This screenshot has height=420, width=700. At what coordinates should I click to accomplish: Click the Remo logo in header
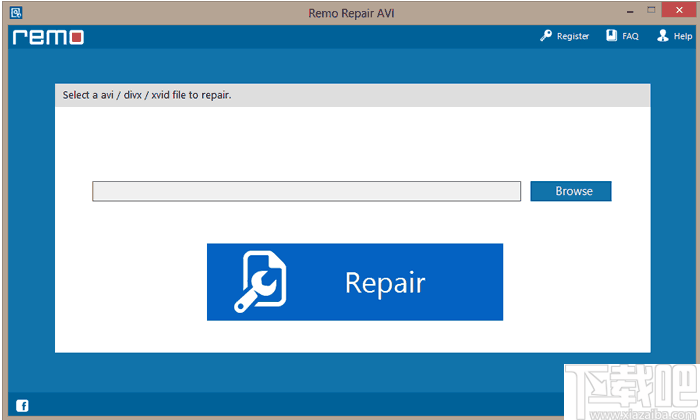(x=48, y=37)
